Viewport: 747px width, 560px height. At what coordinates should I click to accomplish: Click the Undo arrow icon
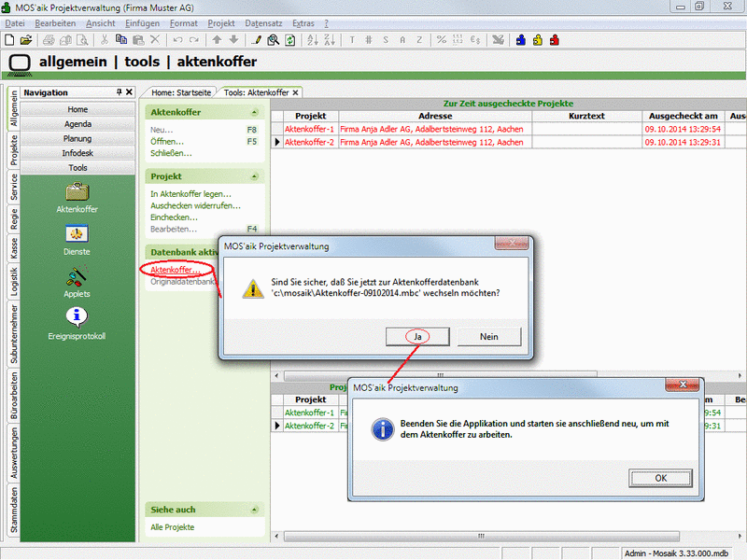coord(177,40)
